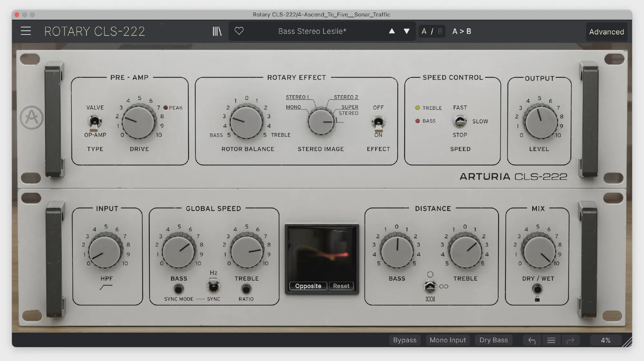Click the Reset button on display

pos(341,286)
